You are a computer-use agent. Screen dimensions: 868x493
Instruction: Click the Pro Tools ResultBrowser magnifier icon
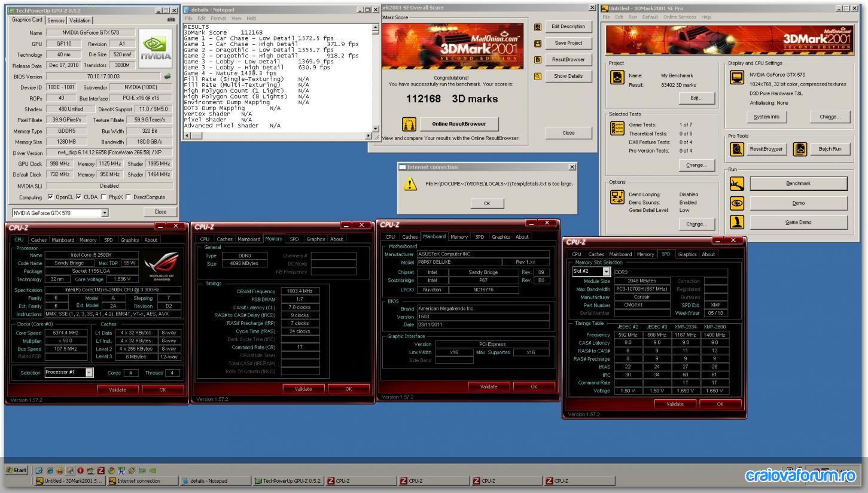pyautogui.click(x=737, y=149)
